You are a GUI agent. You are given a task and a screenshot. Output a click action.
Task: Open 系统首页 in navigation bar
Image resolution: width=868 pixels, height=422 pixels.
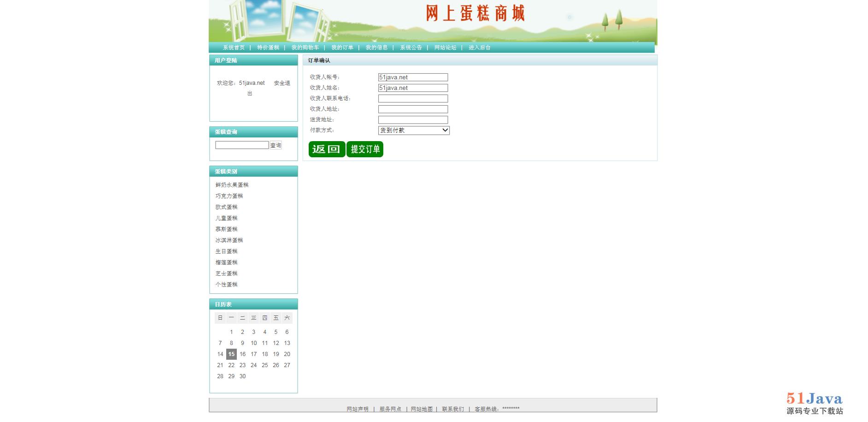(234, 48)
